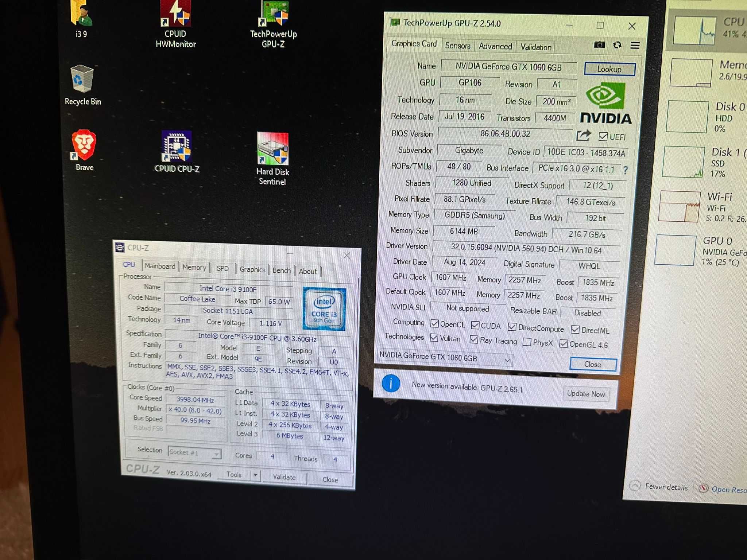Image resolution: width=747 pixels, height=560 pixels.
Task: Open the GPU selection dropdown in GPU-Z
Action: 445,357
